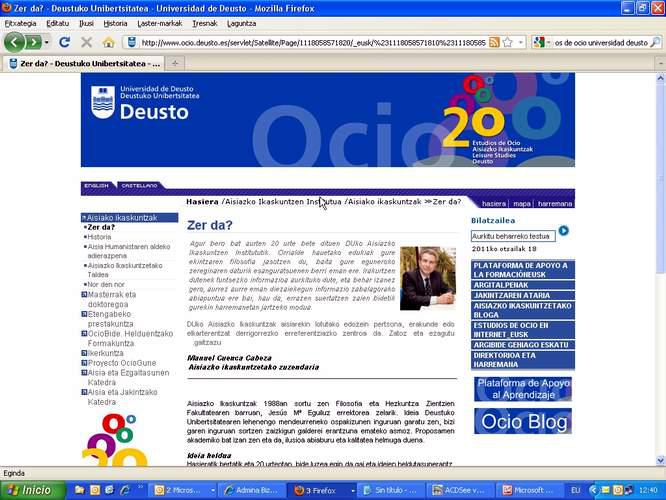Click the Deusto university shield logo
This screenshot has height=500, width=666.
tap(103, 102)
